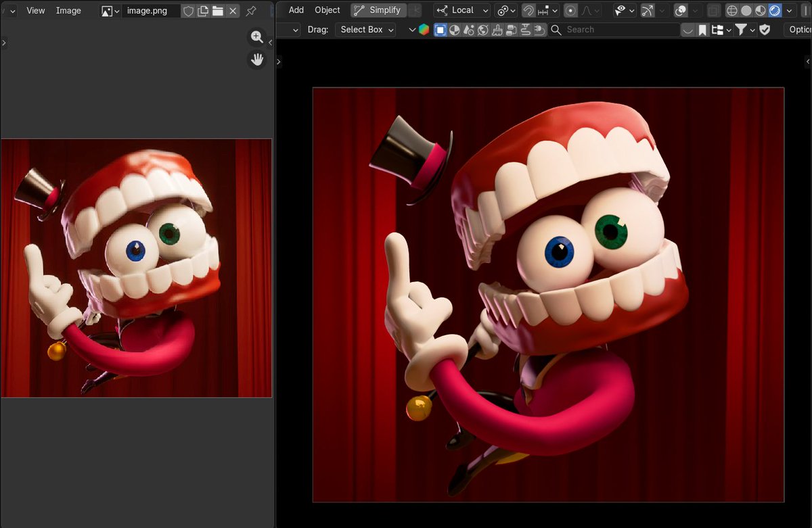Click the zoom magnifier gizmo

point(257,37)
